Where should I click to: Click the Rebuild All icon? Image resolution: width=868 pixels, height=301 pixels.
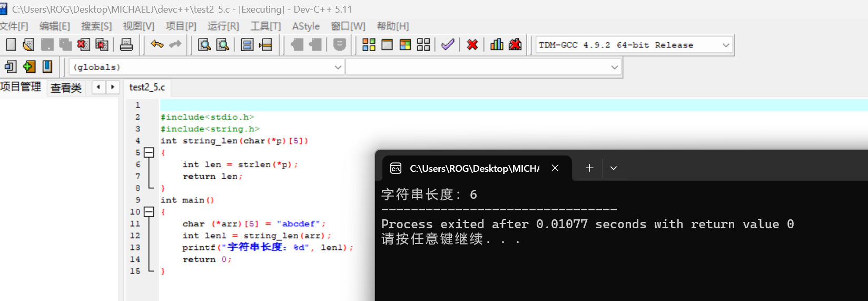pos(423,45)
